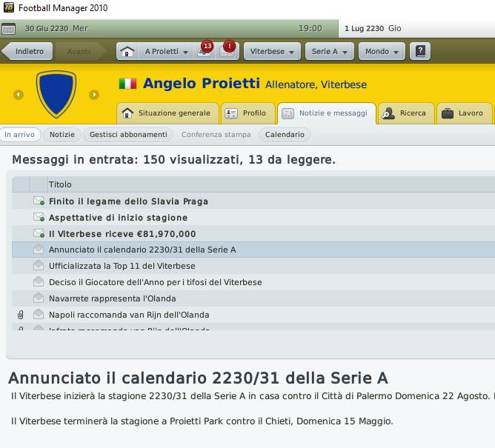Open the Conferenza stampa sub-tab
The height and width of the screenshot is (448, 495).
[x=216, y=135]
